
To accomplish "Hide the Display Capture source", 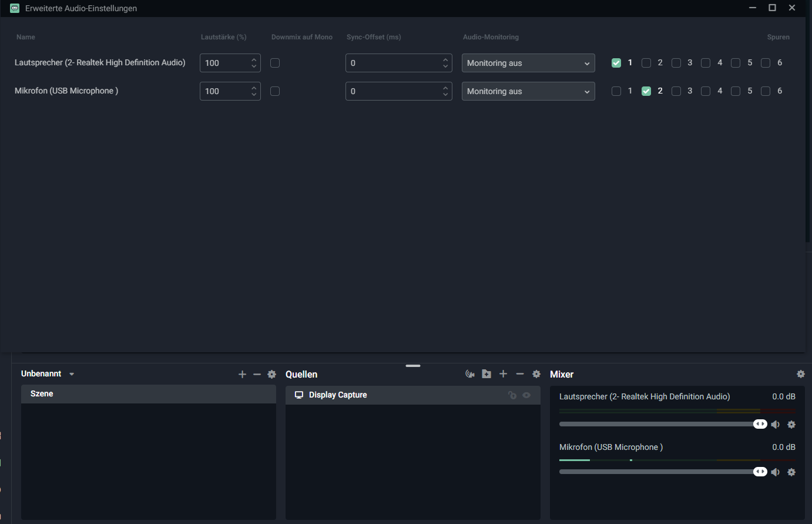I will [526, 395].
